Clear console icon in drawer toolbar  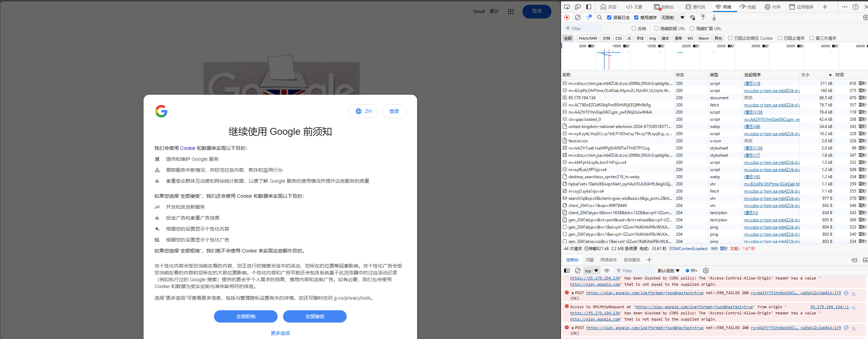(578, 271)
